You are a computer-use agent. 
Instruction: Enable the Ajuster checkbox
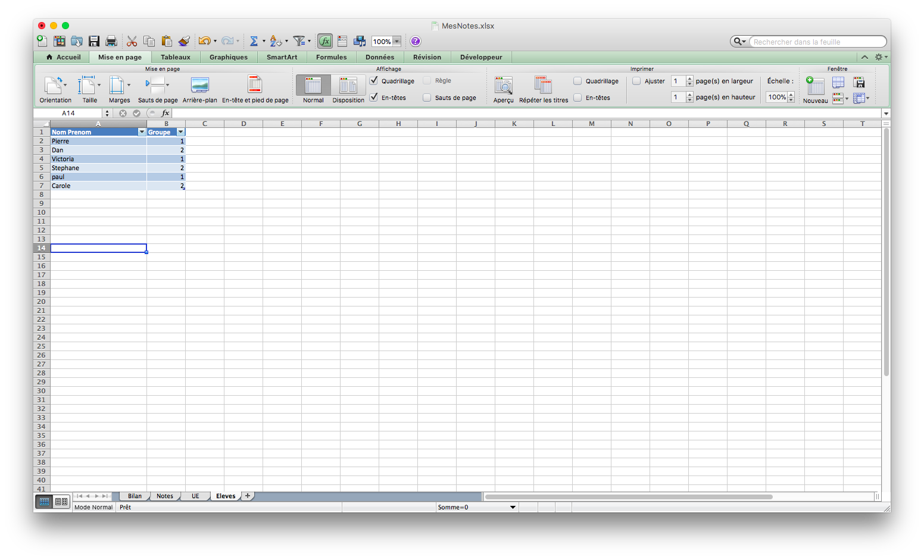pyautogui.click(x=636, y=81)
